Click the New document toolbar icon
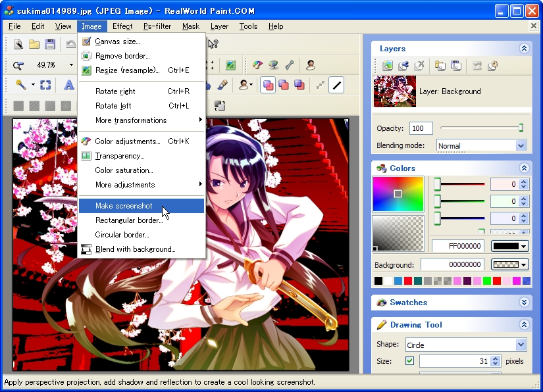Viewport: 543px width, 392px height. (x=18, y=44)
